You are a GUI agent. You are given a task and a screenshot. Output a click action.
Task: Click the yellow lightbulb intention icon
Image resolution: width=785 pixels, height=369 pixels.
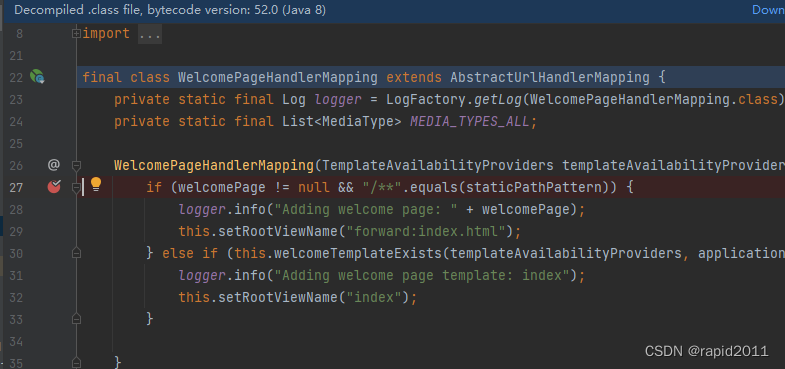[96, 185]
